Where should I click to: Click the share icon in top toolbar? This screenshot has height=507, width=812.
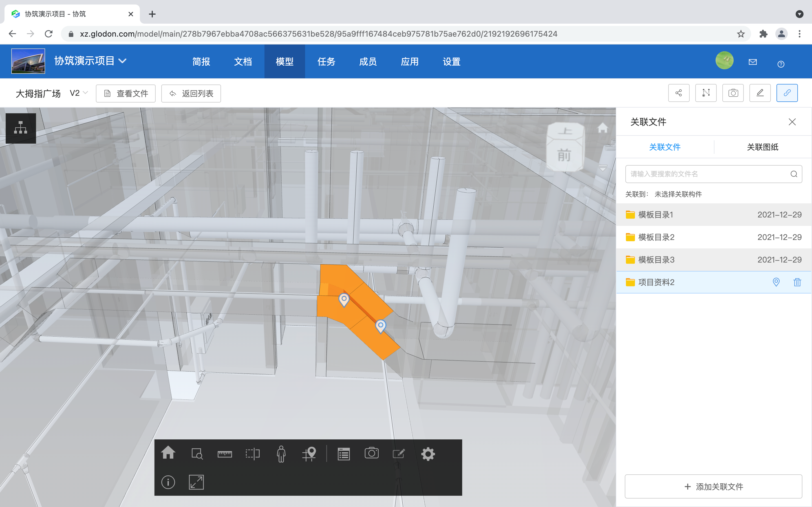coord(678,93)
